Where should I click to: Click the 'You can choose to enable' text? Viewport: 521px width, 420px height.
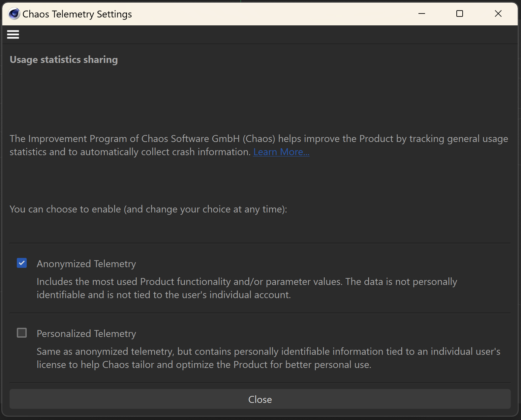148,209
